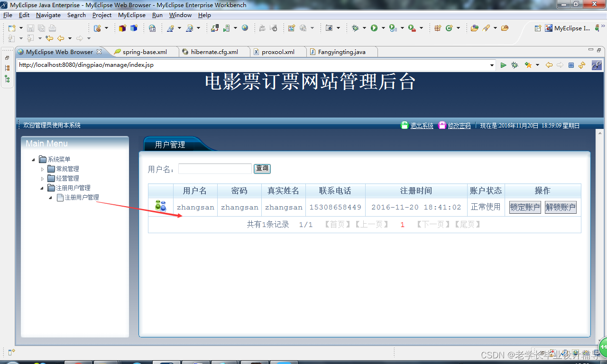Expand the 常规管理 folder

tap(42, 169)
